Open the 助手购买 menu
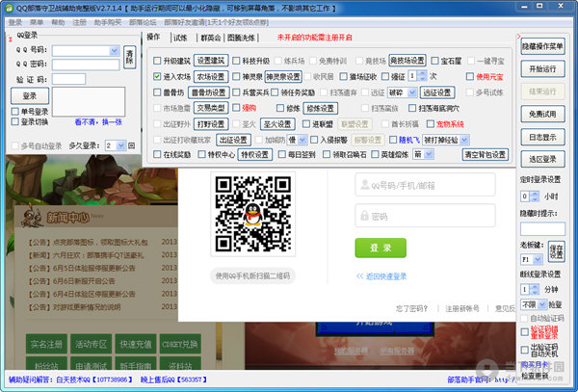Viewport: 578px width, 392px height. pyautogui.click(x=108, y=22)
